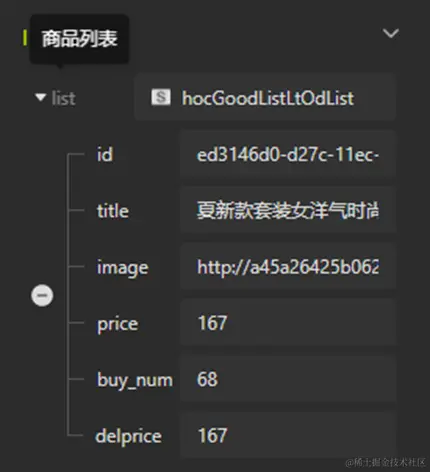This screenshot has height=472, width=430.
Task: Select the price property label
Action: pyautogui.click(x=117, y=324)
